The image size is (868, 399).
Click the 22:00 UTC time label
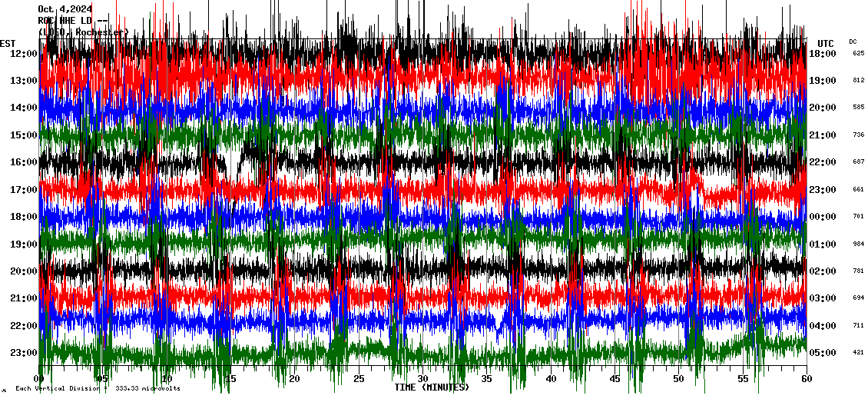(823, 162)
